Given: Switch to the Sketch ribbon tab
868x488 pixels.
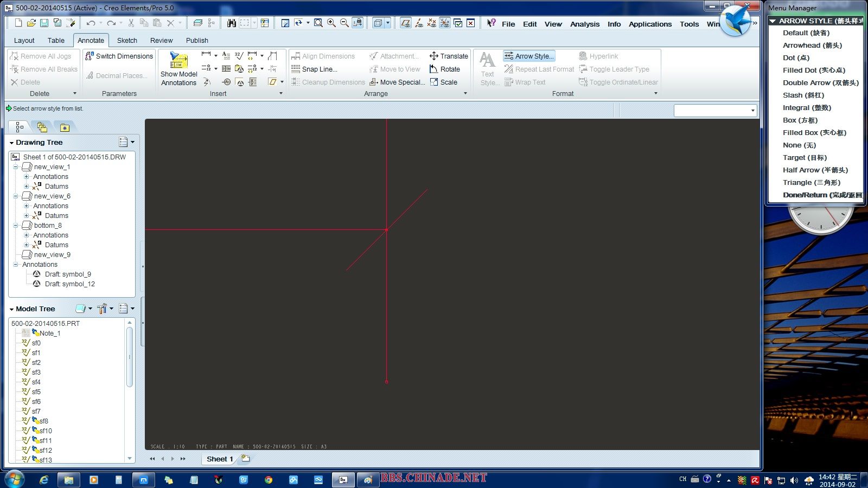Looking at the screenshot, I should point(127,41).
